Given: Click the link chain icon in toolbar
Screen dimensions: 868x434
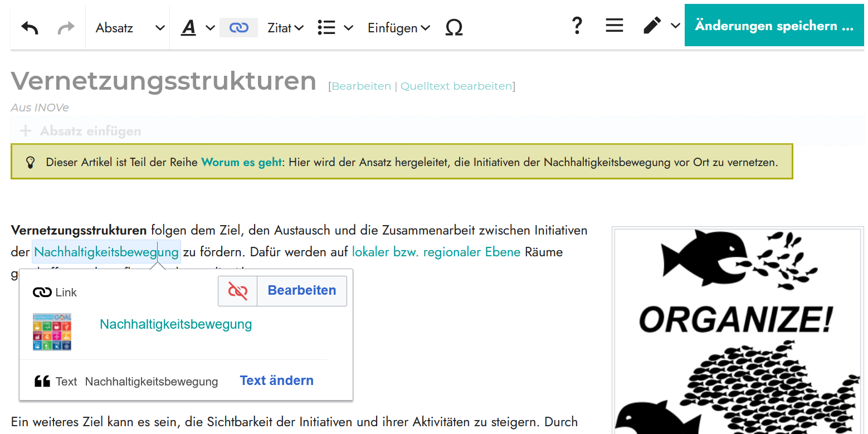Looking at the screenshot, I should (238, 28).
